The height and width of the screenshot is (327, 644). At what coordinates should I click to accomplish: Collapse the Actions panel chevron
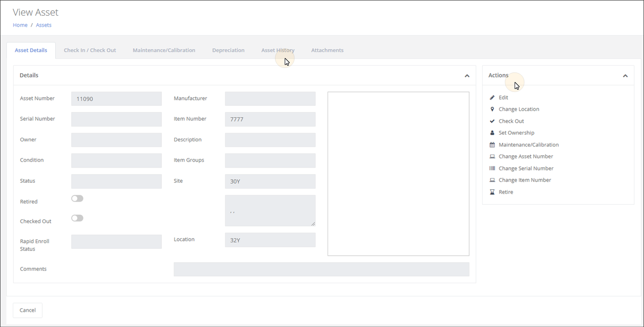[625, 76]
